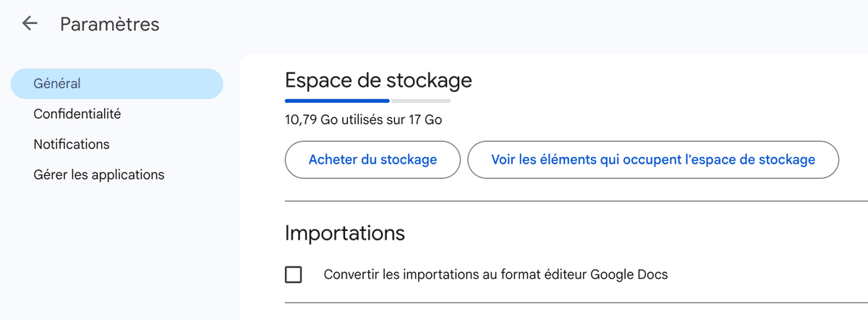
Task: Click blank header area right of Paramètres title
Action: [x=506, y=24]
